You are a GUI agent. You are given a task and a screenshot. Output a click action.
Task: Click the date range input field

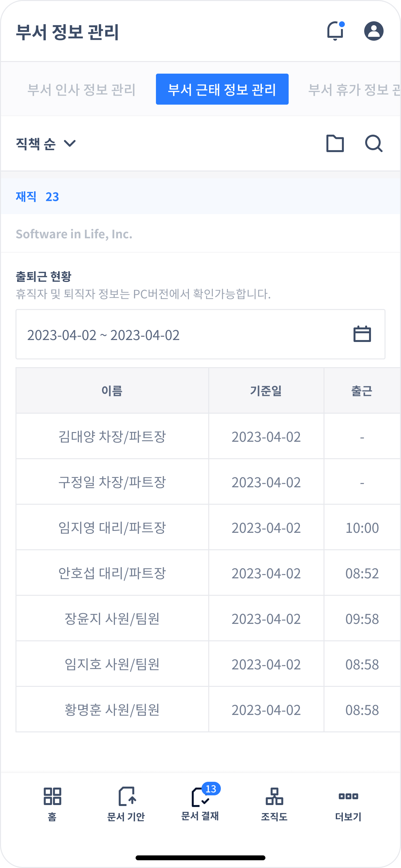(200, 335)
